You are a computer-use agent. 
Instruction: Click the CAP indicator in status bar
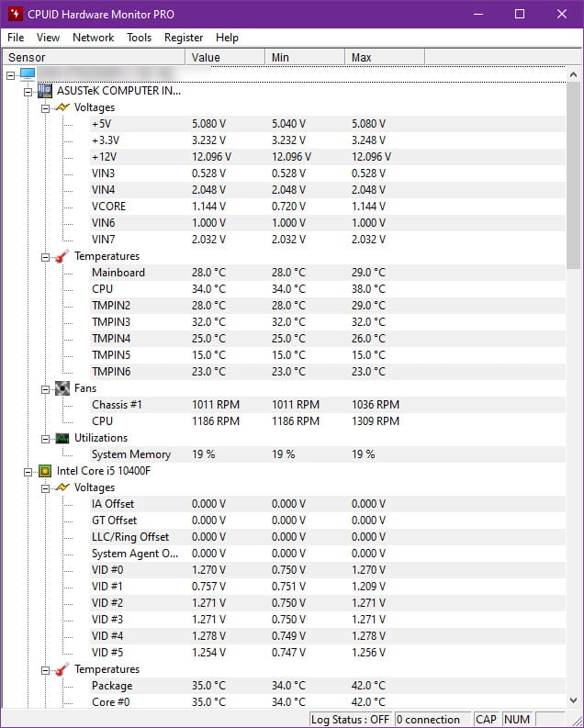(x=486, y=720)
